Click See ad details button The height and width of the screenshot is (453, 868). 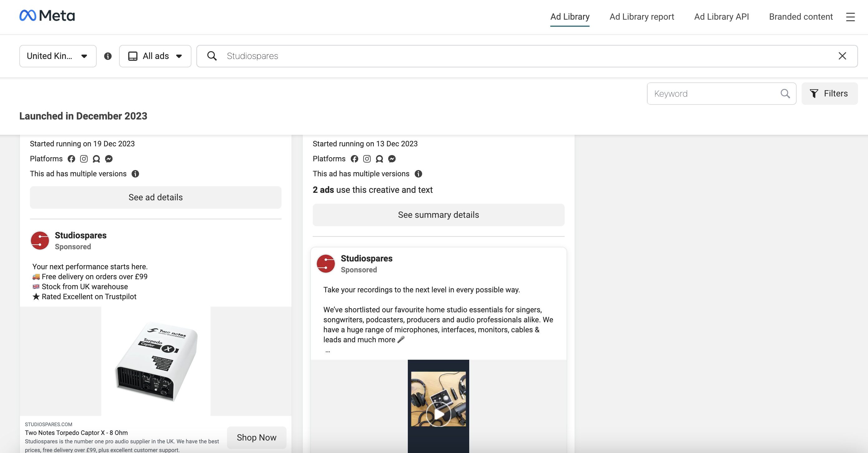(156, 197)
